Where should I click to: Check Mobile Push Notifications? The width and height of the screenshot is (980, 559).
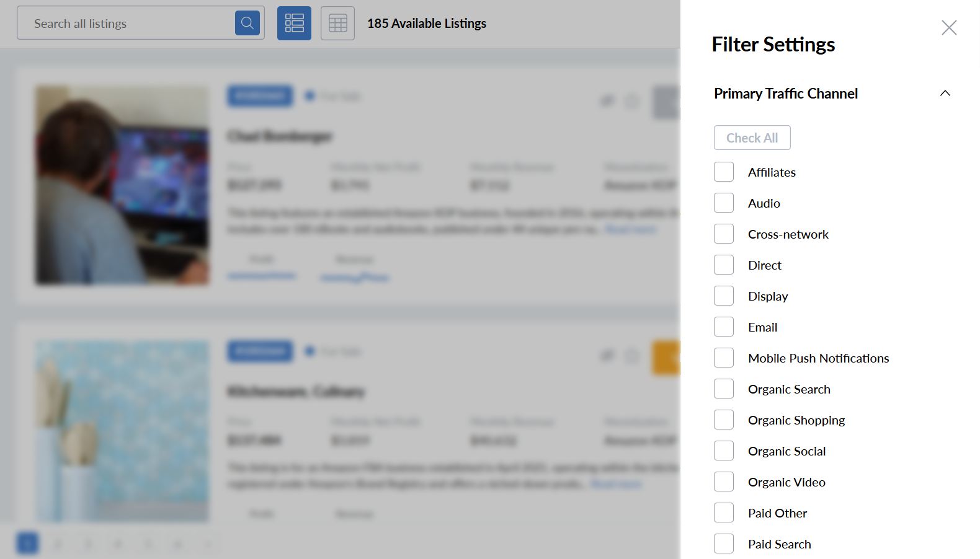[x=724, y=358]
